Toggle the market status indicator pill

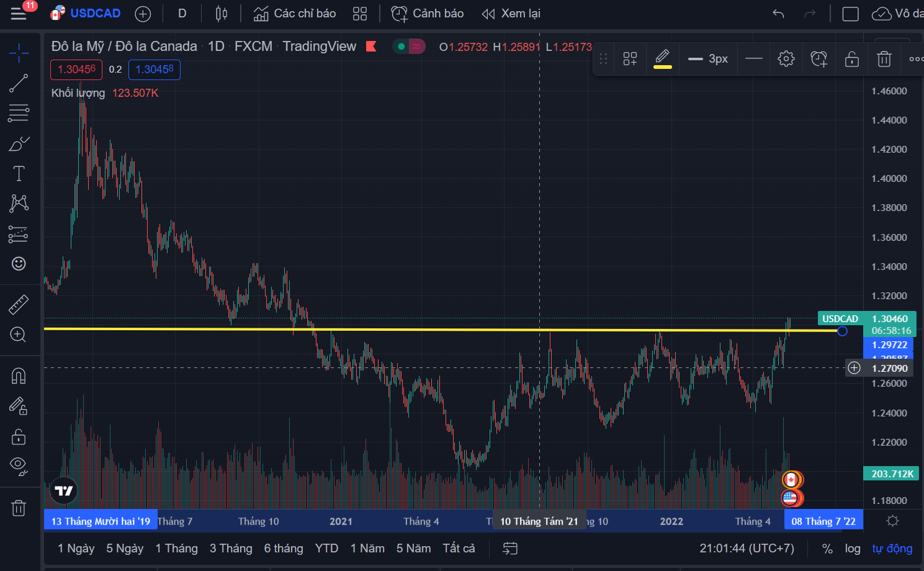[x=408, y=46]
